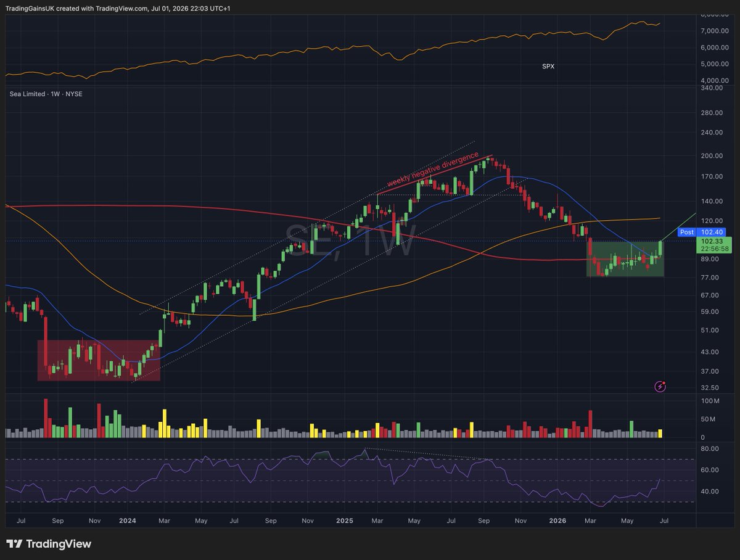This screenshot has width=740, height=560.
Task: Click the 4,000.00 SPX axis label
Action: pyautogui.click(x=715, y=80)
